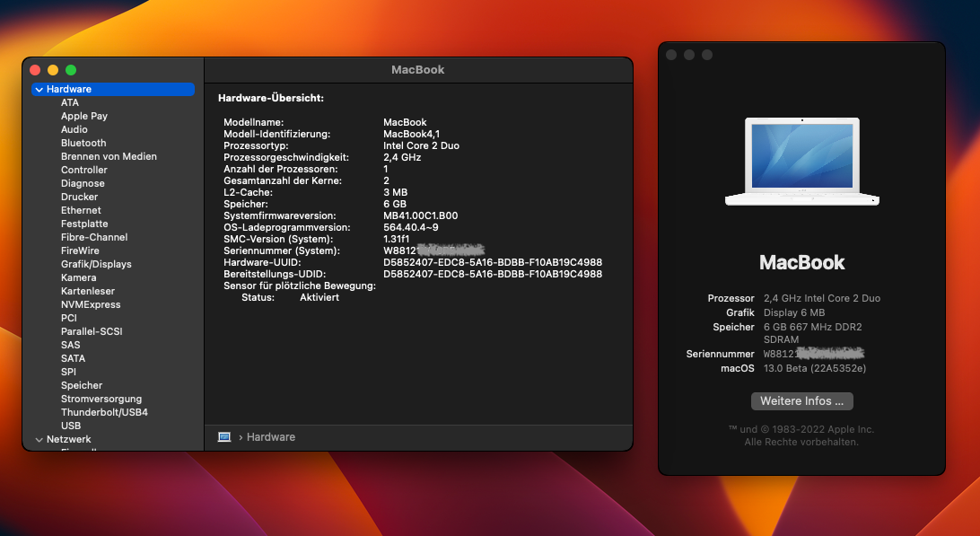Click the 6 GB 667 MHz DDR2 memory value

click(x=812, y=333)
